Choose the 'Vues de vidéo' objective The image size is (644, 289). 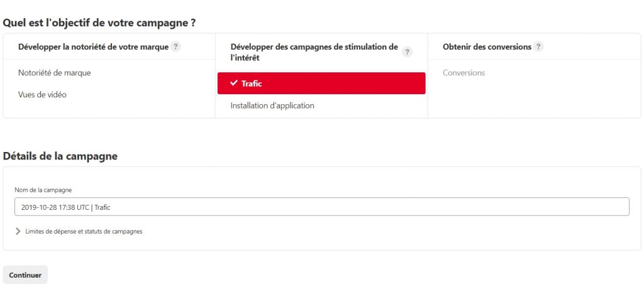coord(42,95)
